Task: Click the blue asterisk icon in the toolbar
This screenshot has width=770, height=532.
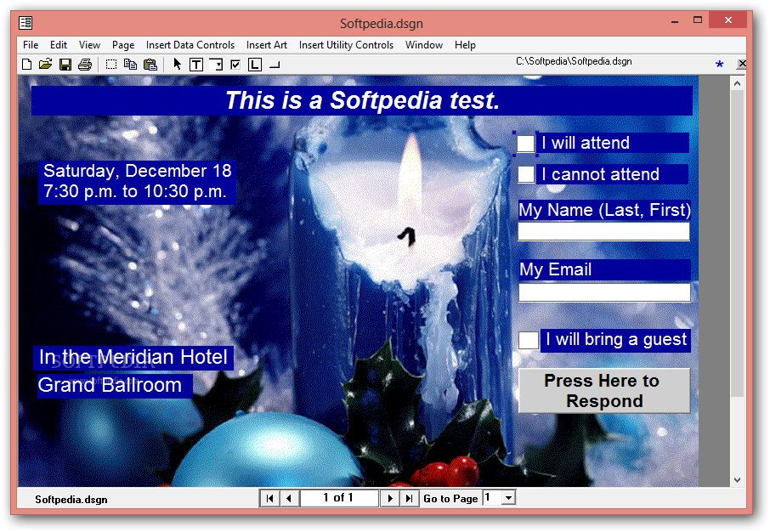Action: pyautogui.click(x=719, y=64)
